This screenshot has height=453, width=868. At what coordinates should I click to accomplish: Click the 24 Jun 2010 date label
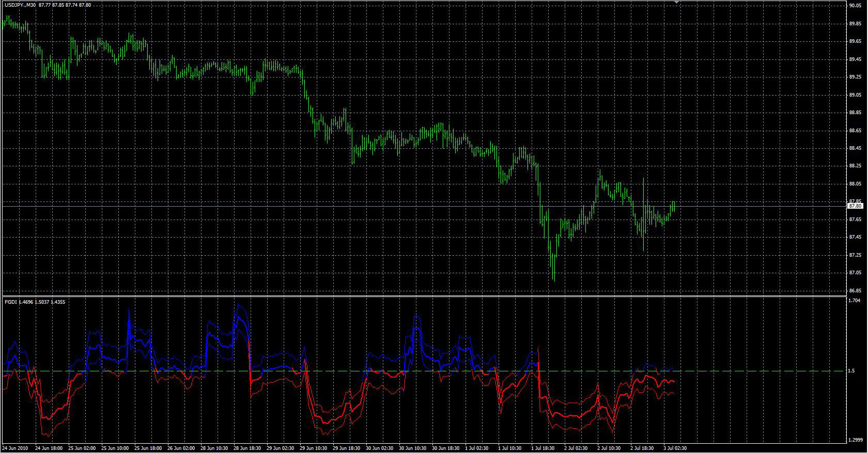click(x=16, y=448)
